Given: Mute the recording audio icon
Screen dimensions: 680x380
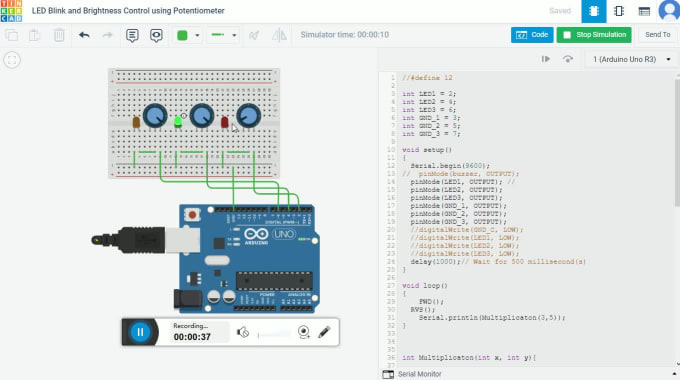Looking at the screenshot, I should click(243, 333).
